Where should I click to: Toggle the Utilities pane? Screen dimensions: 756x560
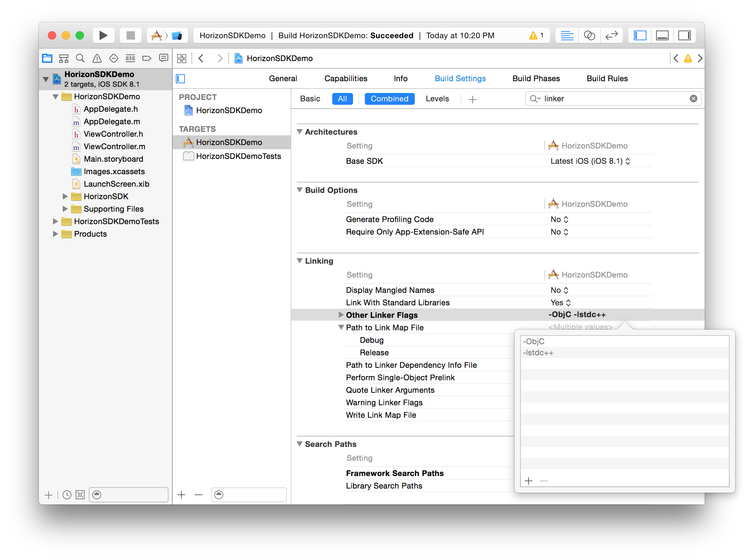point(685,35)
